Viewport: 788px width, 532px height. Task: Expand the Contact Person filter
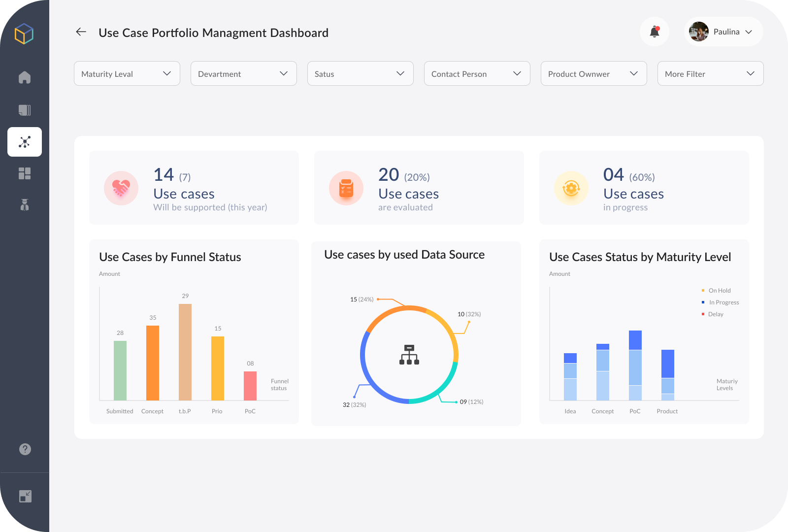coord(477,73)
